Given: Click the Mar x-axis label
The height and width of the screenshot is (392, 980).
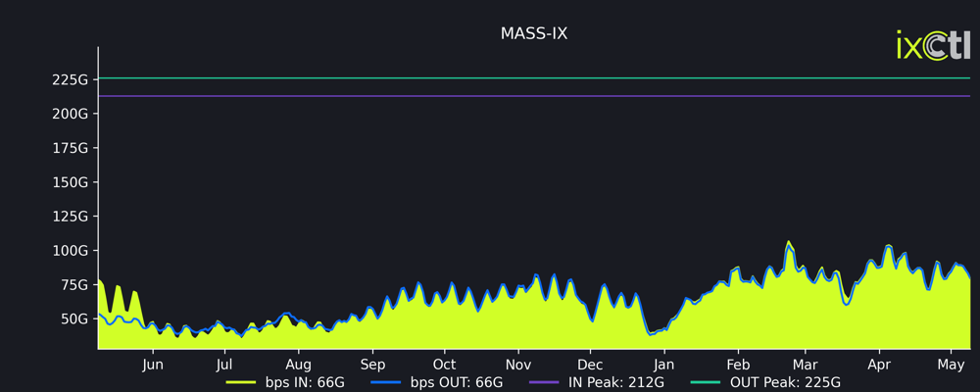Looking at the screenshot, I should [806, 365].
